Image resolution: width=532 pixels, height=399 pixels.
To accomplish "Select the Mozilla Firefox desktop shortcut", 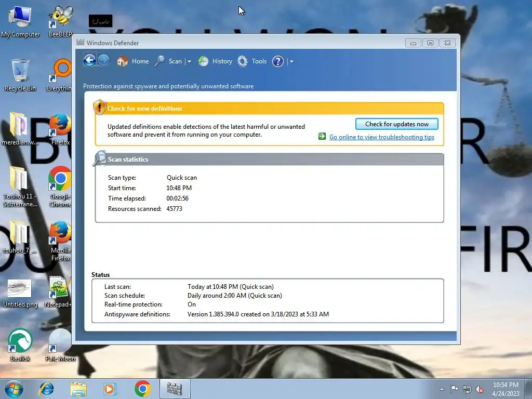I will (x=60, y=241).
